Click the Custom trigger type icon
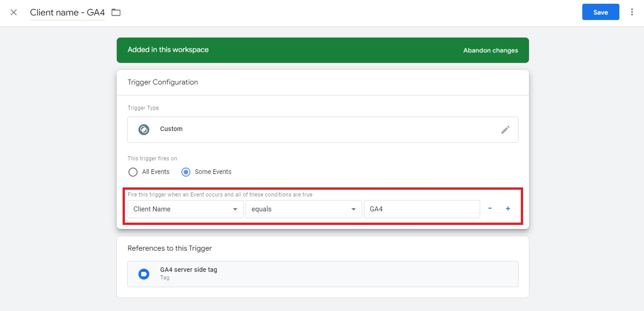644x311 pixels. (144, 130)
